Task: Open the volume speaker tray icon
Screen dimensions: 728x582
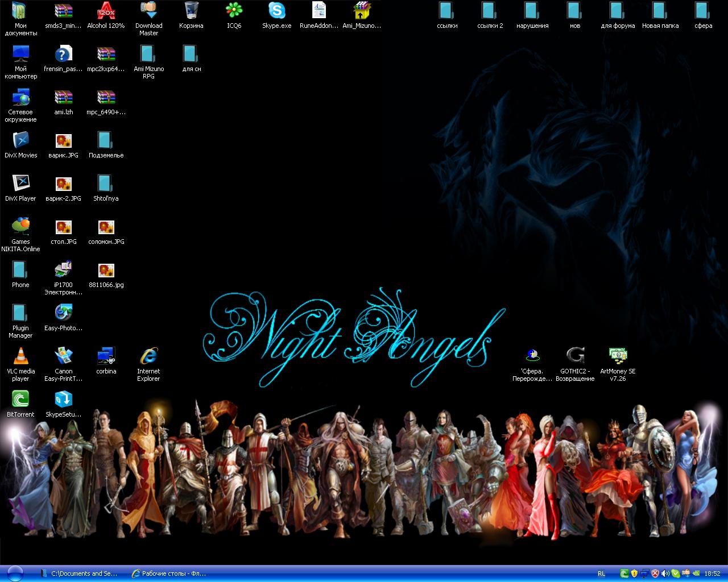Action: tap(665, 574)
